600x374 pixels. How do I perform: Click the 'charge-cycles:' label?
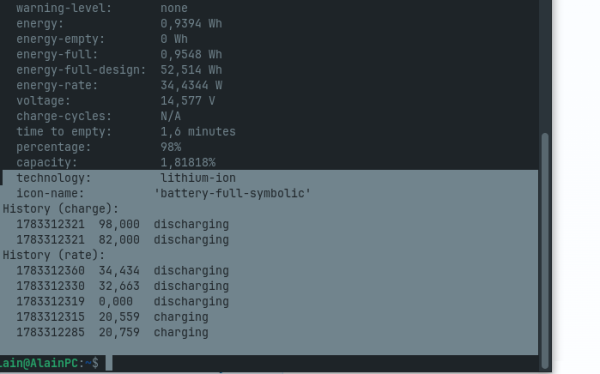[x=64, y=116]
